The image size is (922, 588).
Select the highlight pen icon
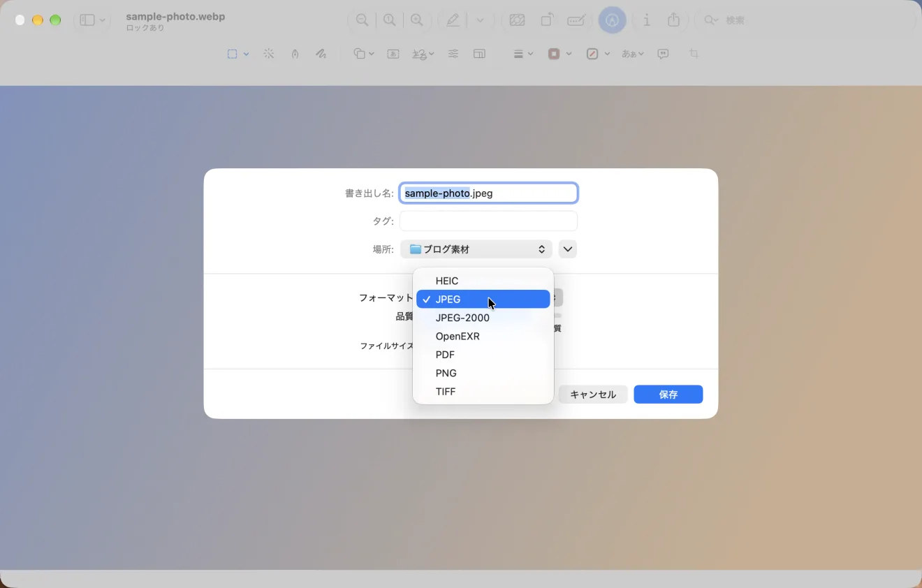[453, 20]
